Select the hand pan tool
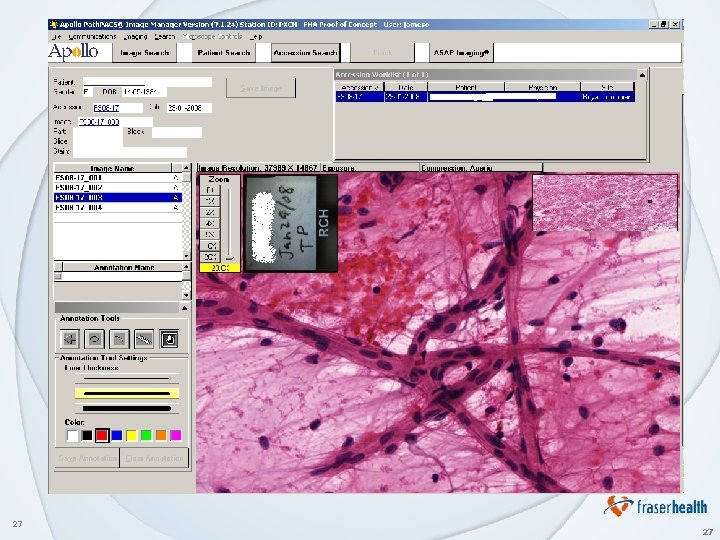The width and height of the screenshot is (720, 540). (x=169, y=339)
